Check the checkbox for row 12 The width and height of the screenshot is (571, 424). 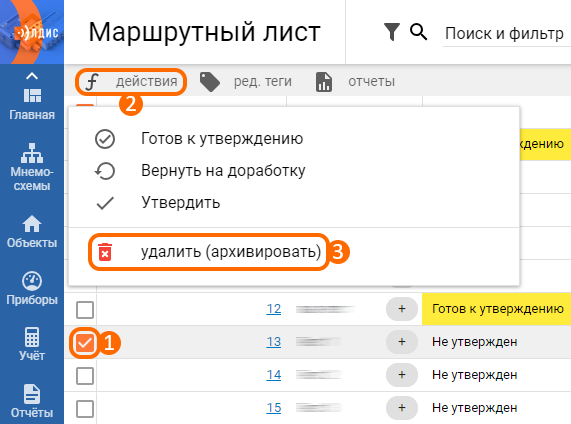85,310
